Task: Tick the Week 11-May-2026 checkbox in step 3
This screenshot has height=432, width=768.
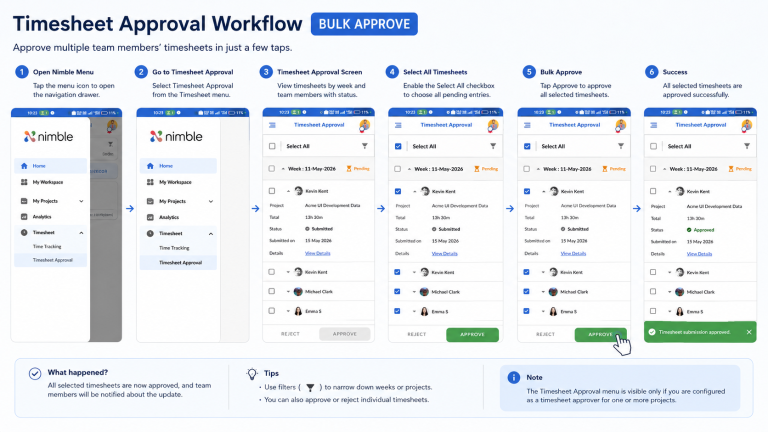Action: (271, 168)
